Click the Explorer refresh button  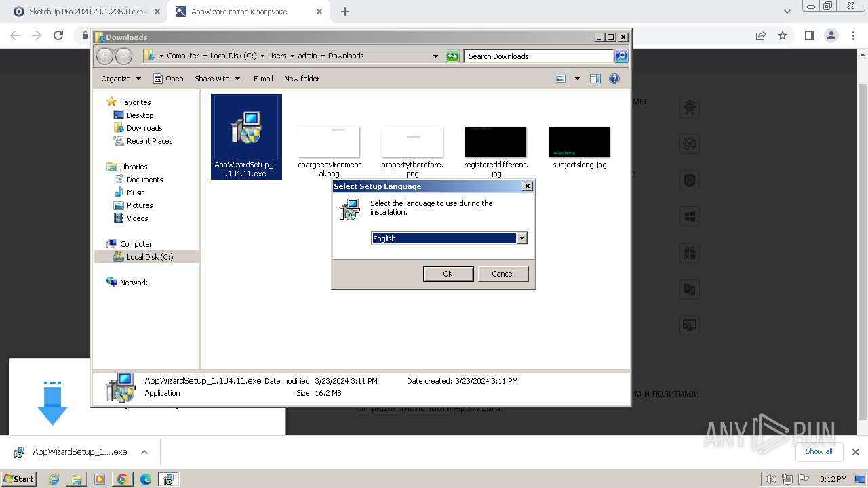point(452,56)
